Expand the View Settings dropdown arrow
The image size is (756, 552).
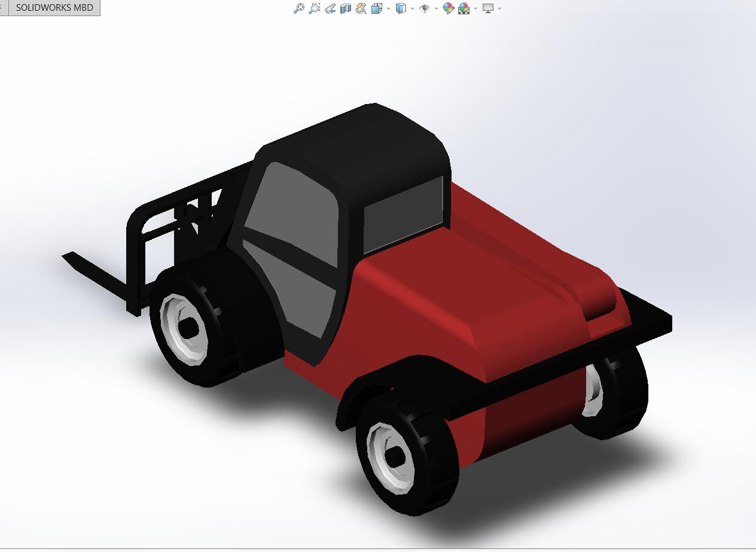499,8
